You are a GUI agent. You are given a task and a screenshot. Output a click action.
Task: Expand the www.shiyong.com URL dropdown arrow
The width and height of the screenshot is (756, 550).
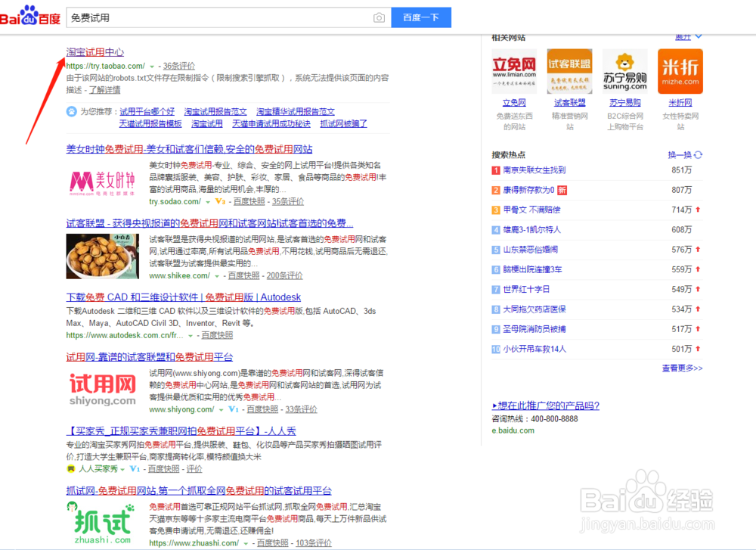click(221, 410)
